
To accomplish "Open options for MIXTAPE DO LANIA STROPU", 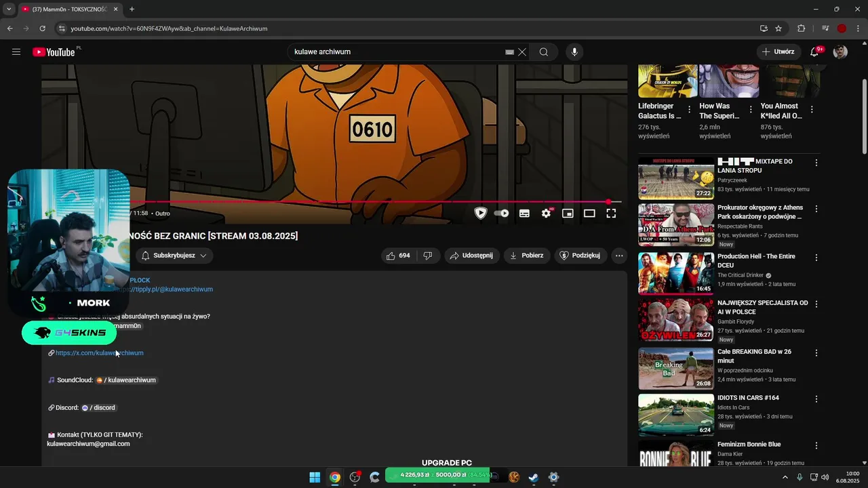I will [x=816, y=163].
